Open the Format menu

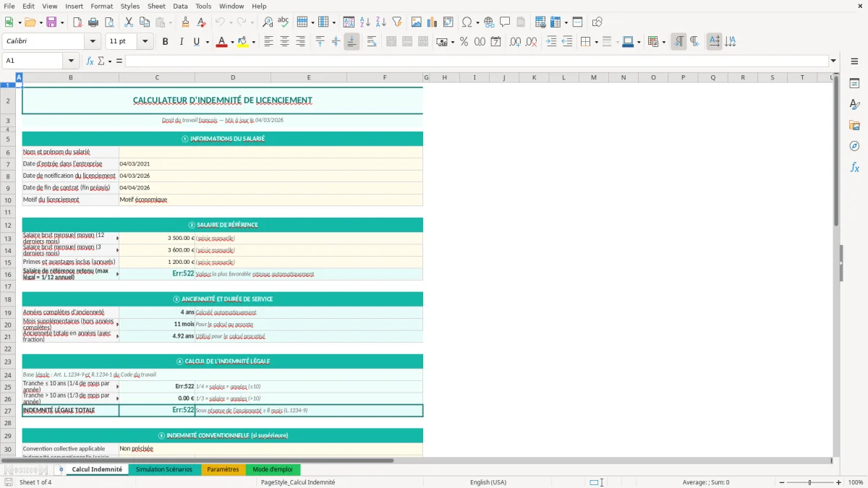pyautogui.click(x=101, y=6)
